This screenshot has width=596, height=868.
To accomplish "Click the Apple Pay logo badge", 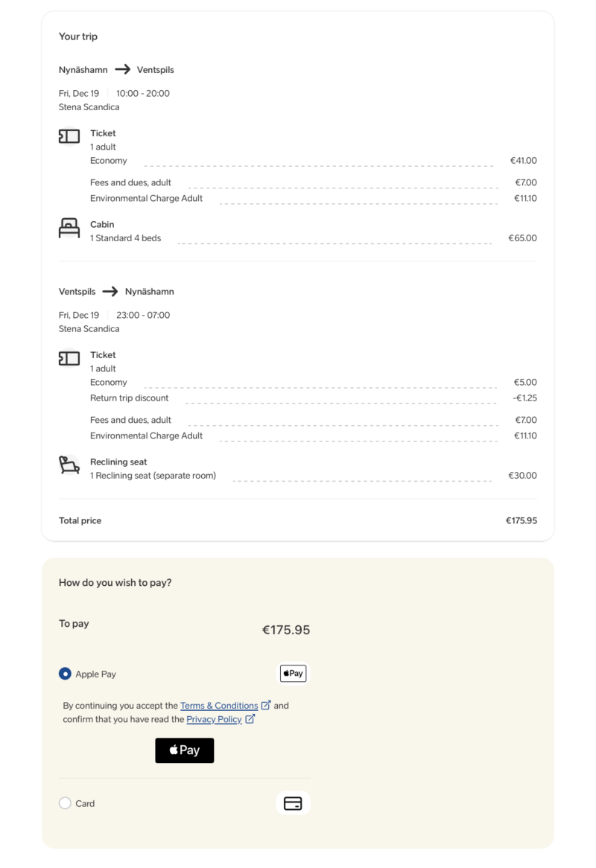I will tap(293, 674).
